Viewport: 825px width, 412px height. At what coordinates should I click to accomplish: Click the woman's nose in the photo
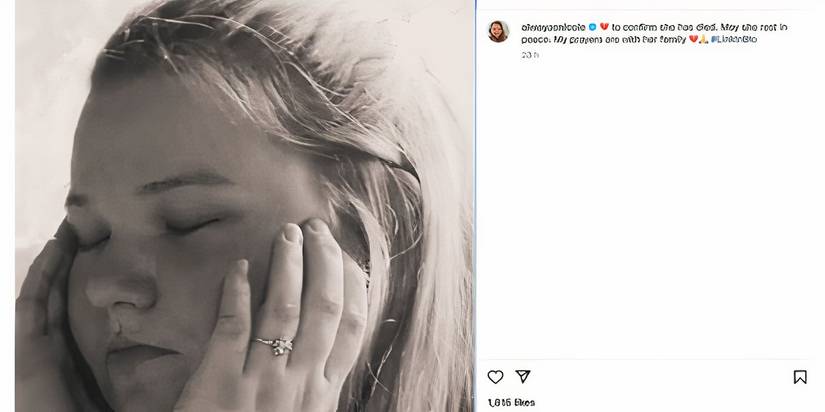click(x=110, y=288)
